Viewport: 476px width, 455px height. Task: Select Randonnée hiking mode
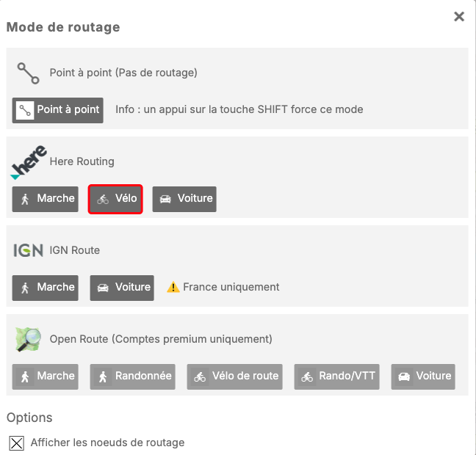134,376
